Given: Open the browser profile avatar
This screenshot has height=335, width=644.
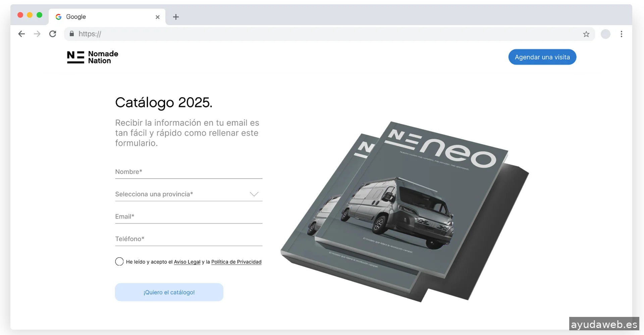Looking at the screenshot, I should 605,34.
